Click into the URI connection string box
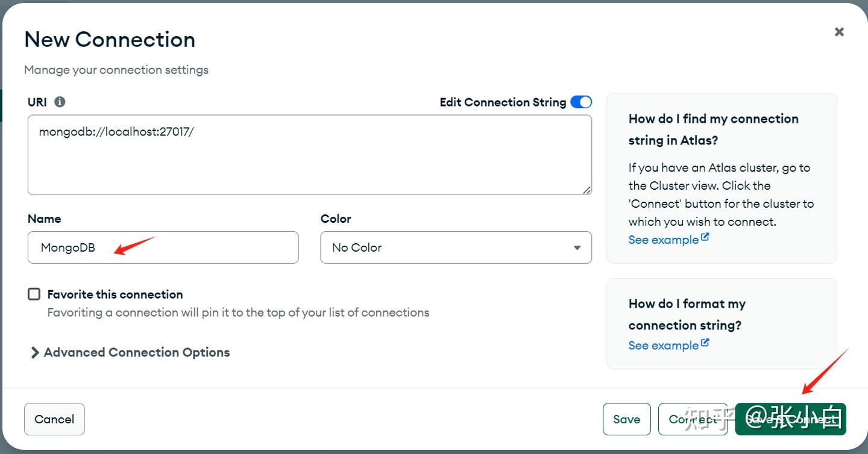Viewport: 868px width, 454px height. click(309, 155)
